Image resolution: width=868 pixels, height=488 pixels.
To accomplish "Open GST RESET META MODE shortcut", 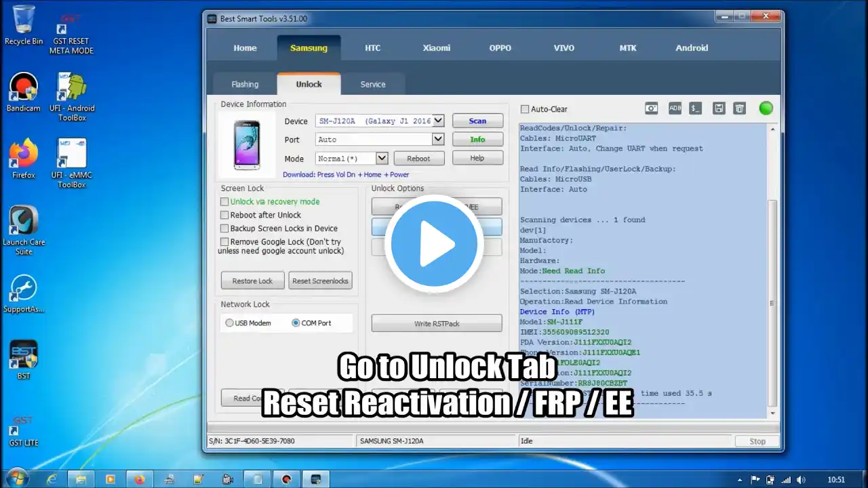I will tap(71, 34).
